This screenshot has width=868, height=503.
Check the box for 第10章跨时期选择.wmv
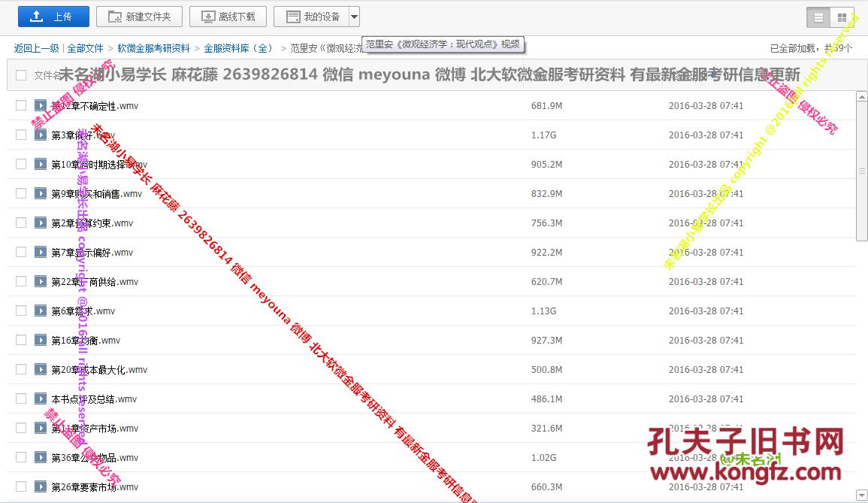(21, 164)
